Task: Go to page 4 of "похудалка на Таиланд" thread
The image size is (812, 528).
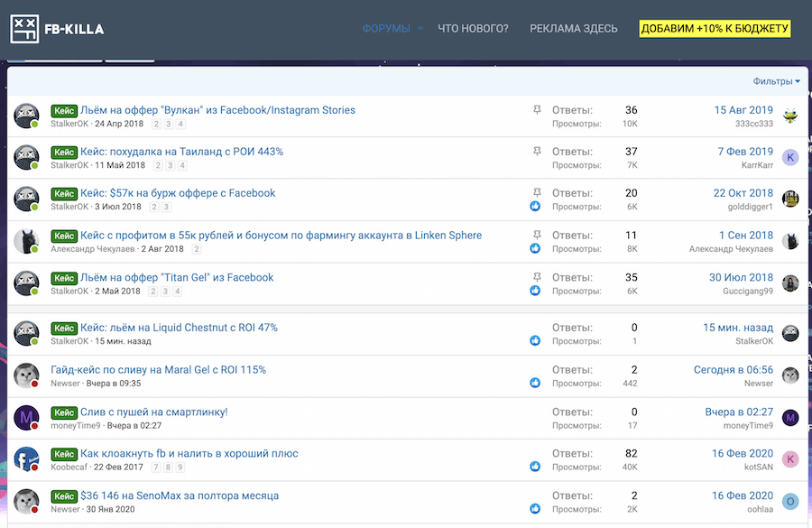Action: [x=181, y=166]
